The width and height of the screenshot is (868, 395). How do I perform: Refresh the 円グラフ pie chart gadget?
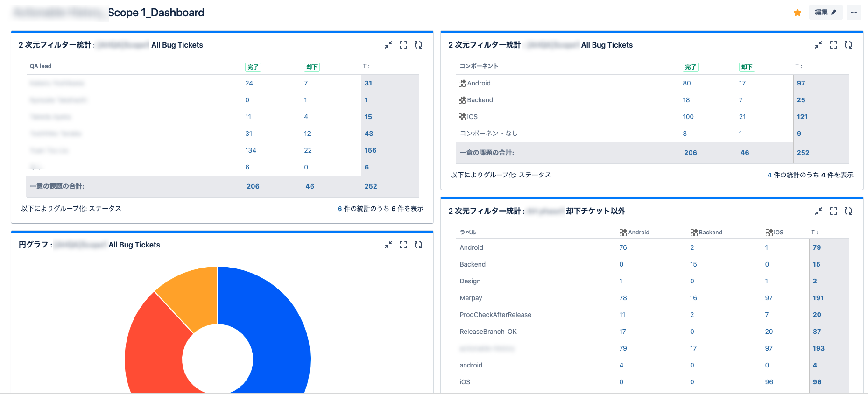coord(418,245)
